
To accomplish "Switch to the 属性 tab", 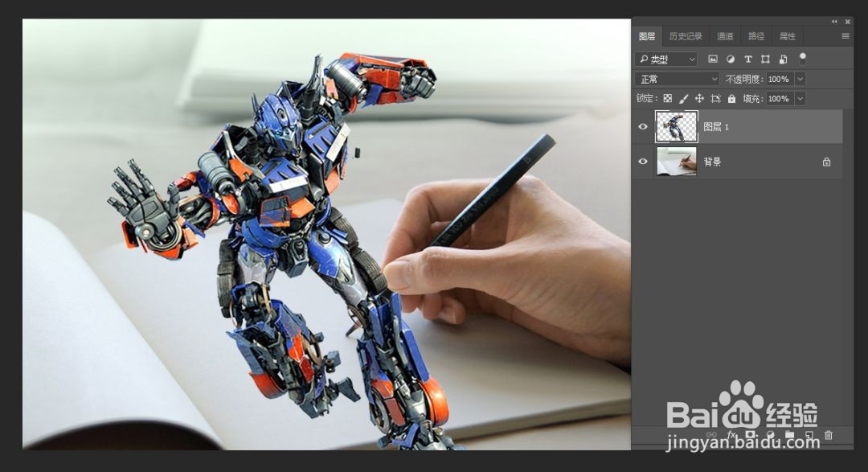I will [x=787, y=36].
